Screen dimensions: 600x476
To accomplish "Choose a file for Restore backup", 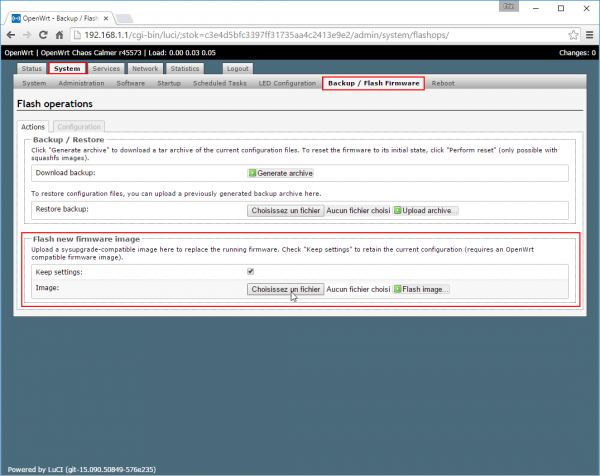I will 285,210.
